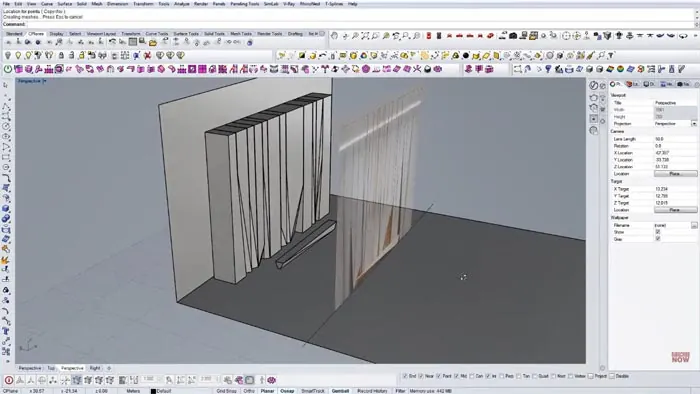Toggle Gumball in the status bar
This screenshot has width=700, height=394.
[340, 391]
